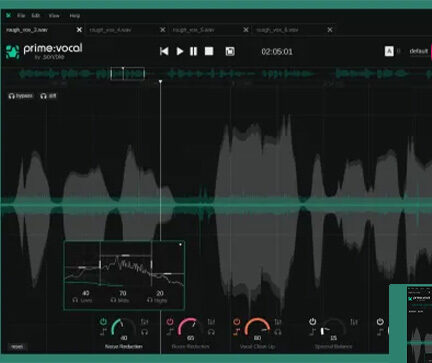Toggle the Noise Reduction power button

click(x=103, y=322)
